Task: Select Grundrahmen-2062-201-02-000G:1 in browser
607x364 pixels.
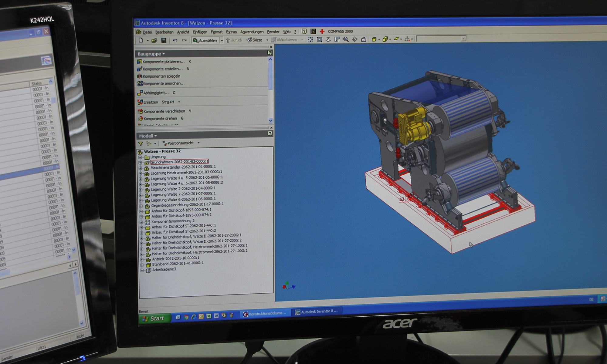Action: pos(179,162)
